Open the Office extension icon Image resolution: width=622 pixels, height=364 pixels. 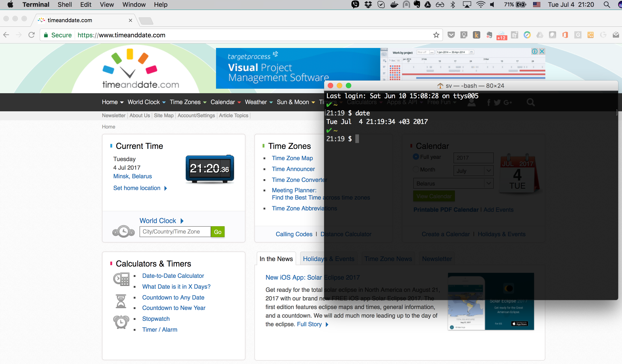coord(565,35)
